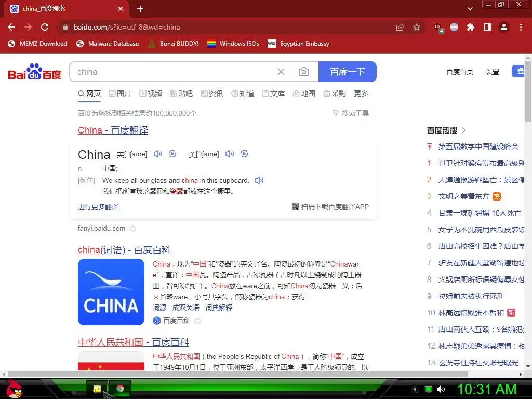Switch to the 视频 tab

point(151,94)
